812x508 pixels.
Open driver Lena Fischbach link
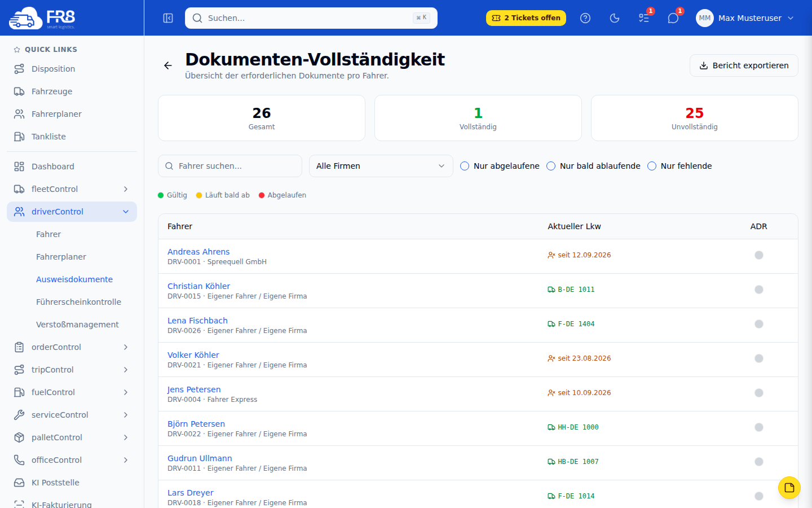click(197, 321)
